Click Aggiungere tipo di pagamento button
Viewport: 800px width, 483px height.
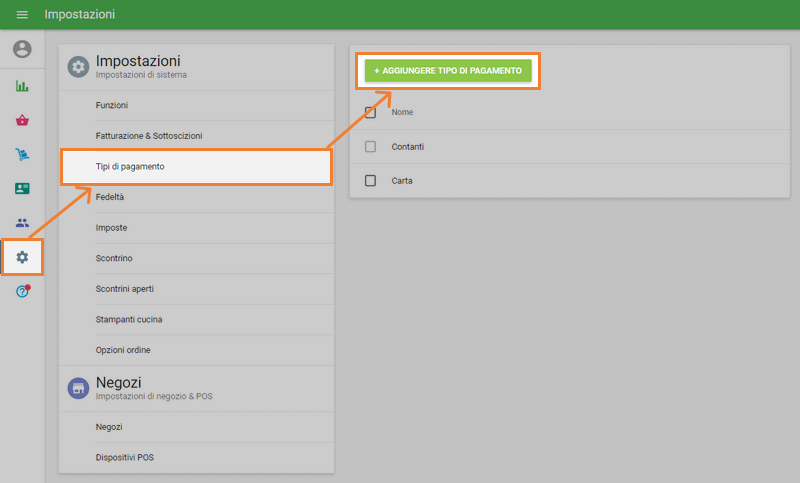click(x=447, y=72)
